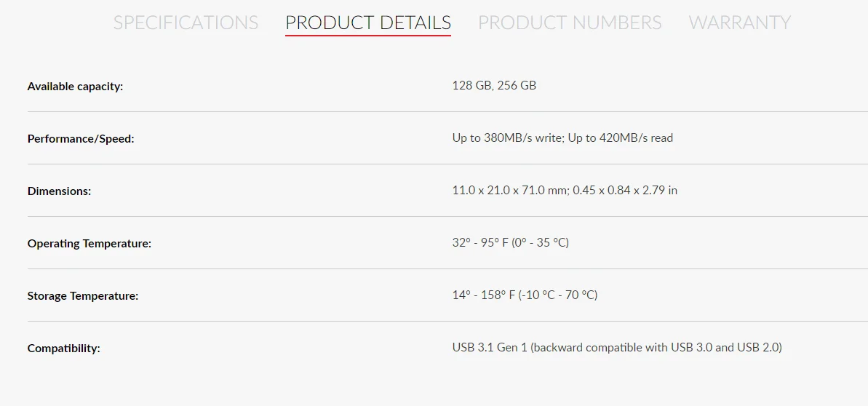
Task: Click the Compatibility label
Action: click(x=63, y=349)
